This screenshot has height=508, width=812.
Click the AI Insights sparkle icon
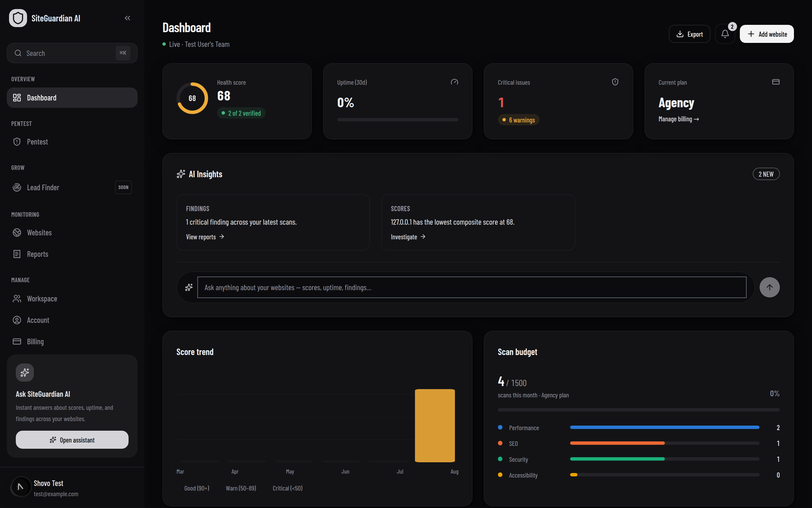pos(181,174)
